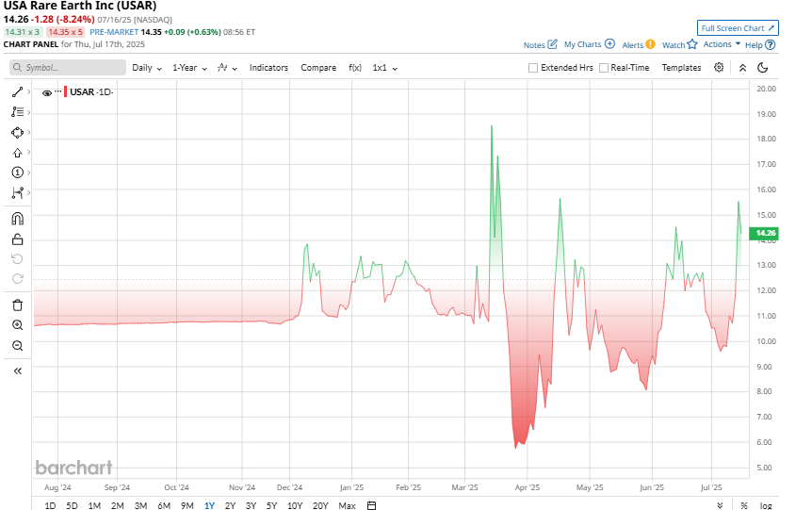812x510 pixels.
Task: Select the trend line drawing tool
Action: (x=17, y=92)
